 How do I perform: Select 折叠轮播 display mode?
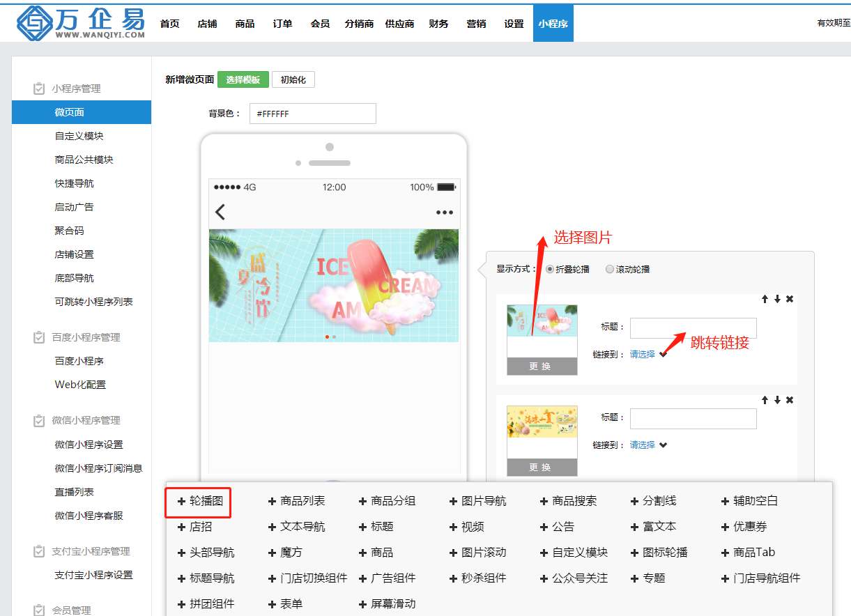(550, 269)
